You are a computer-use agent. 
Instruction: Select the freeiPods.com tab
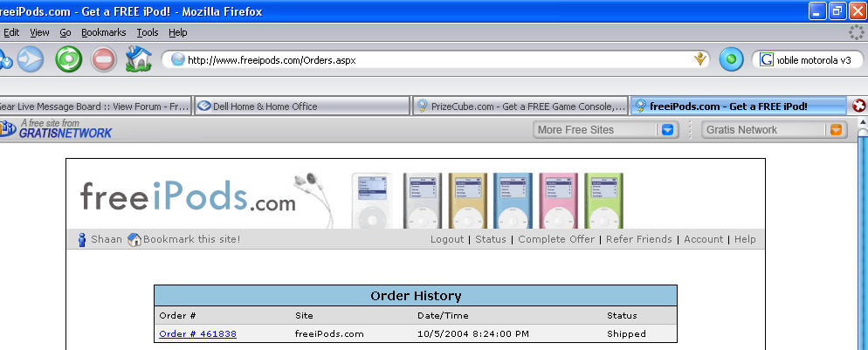[739, 106]
